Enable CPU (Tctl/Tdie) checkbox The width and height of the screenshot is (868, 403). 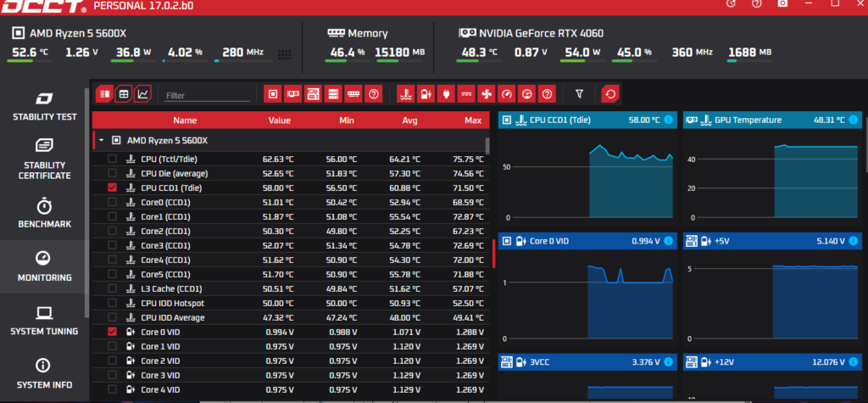pos(113,160)
